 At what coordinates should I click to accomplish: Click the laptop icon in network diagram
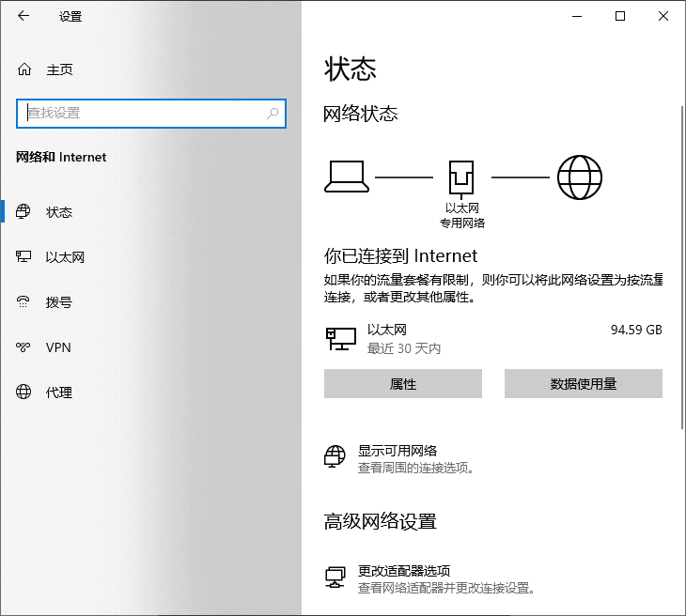(347, 177)
